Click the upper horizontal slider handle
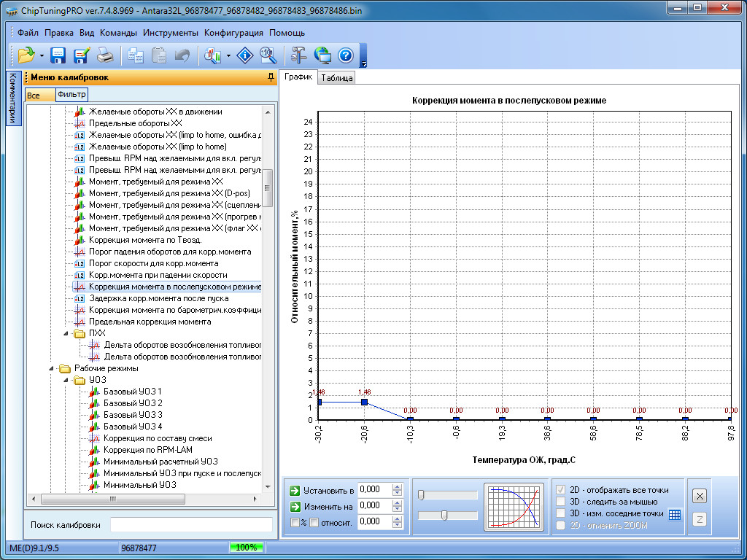The height and width of the screenshot is (560, 747). (x=422, y=495)
